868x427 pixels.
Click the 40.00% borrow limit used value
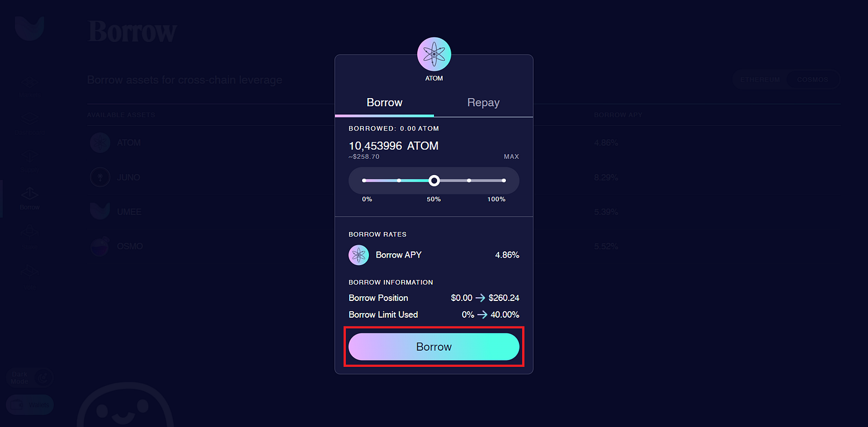503,315
